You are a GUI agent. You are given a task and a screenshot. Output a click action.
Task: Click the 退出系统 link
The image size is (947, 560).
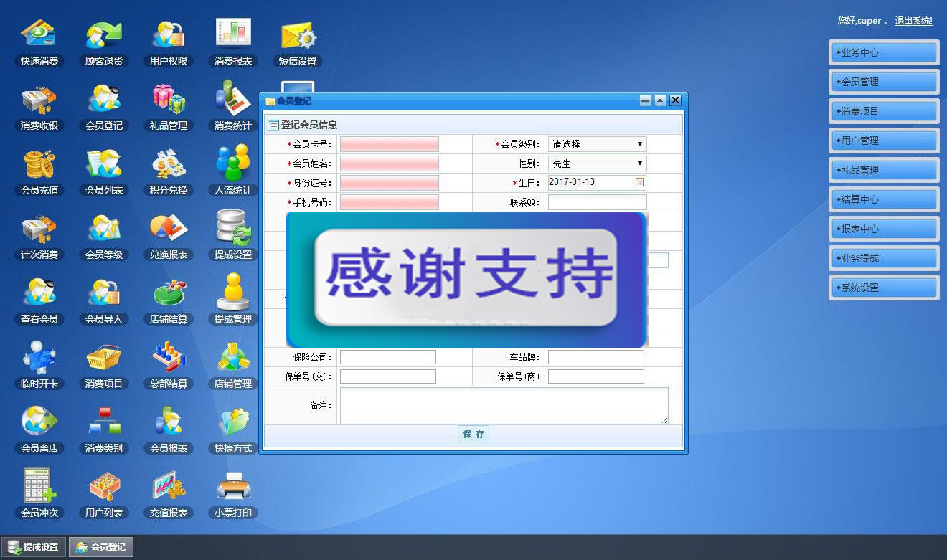coord(913,21)
